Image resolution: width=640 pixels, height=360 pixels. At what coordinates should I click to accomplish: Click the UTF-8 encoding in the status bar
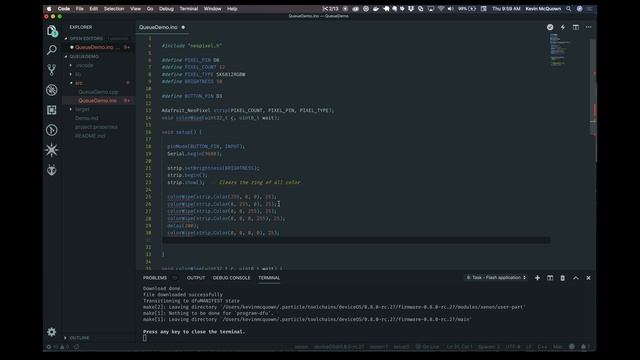[513, 347]
